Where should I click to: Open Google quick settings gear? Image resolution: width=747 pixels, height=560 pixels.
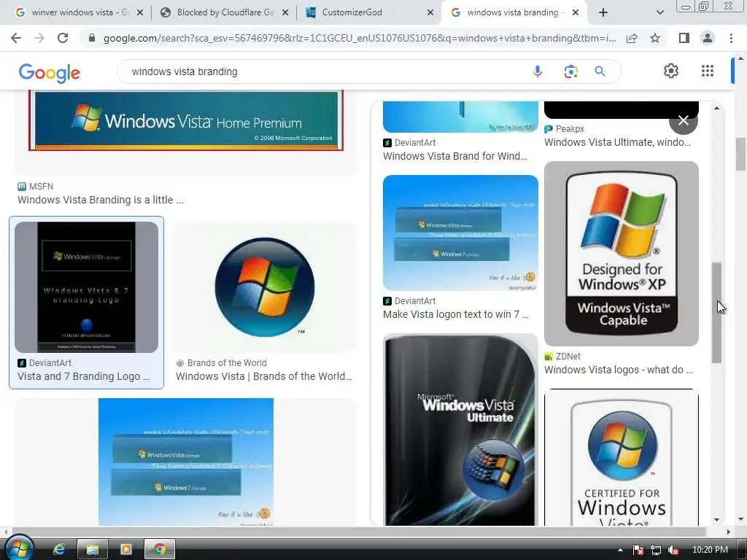coord(671,71)
